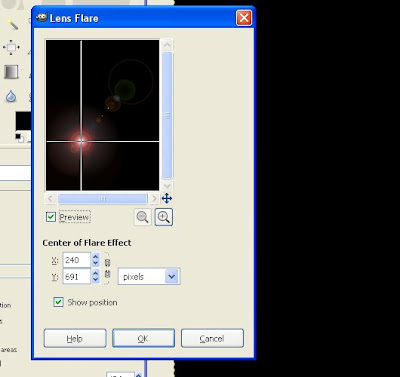Open Help for Lens Flare
The width and height of the screenshot is (400, 377).
(75, 338)
